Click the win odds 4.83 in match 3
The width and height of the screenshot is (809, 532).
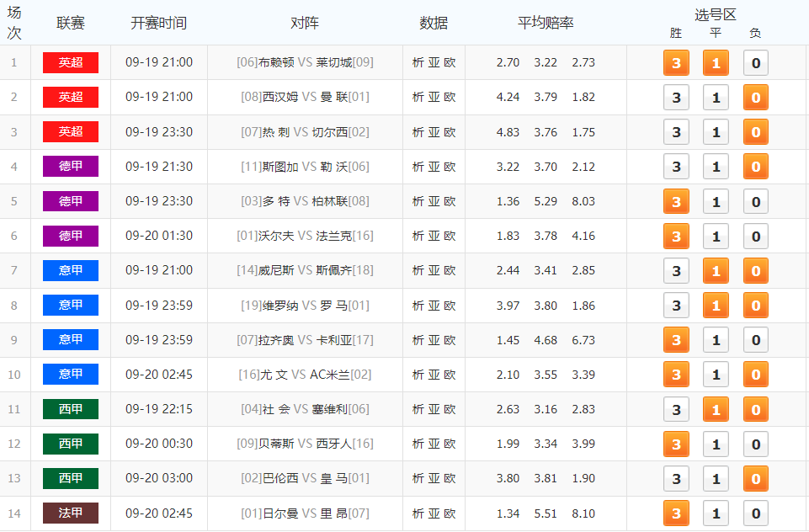click(508, 132)
